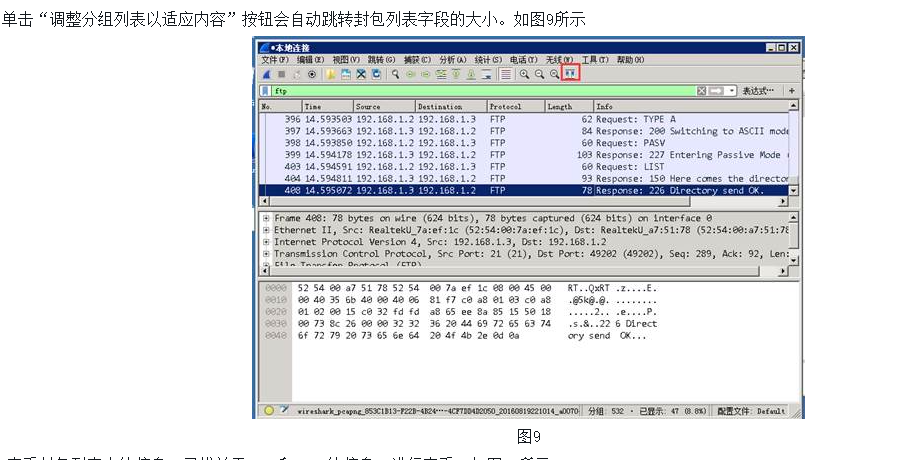922x460 pixels.
Task: Go back to the previous packet
Action: 410,74
